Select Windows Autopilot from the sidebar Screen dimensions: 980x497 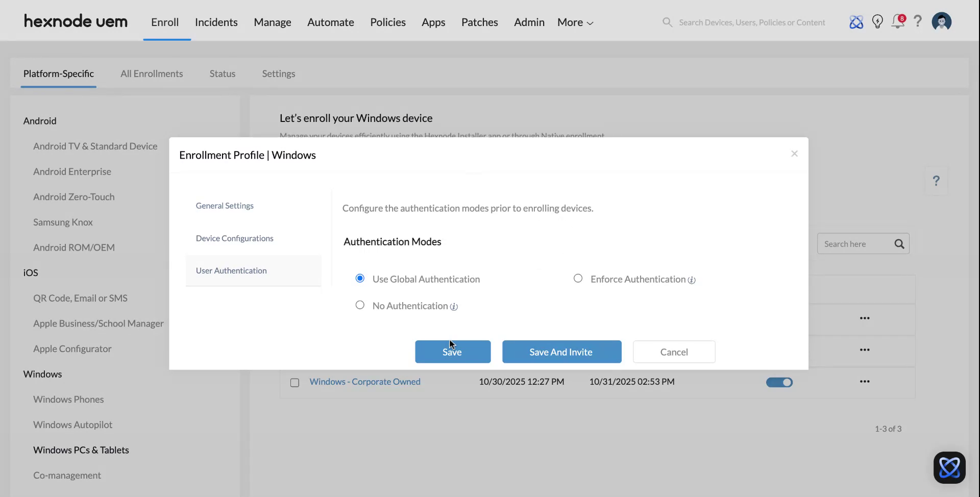click(72, 424)
